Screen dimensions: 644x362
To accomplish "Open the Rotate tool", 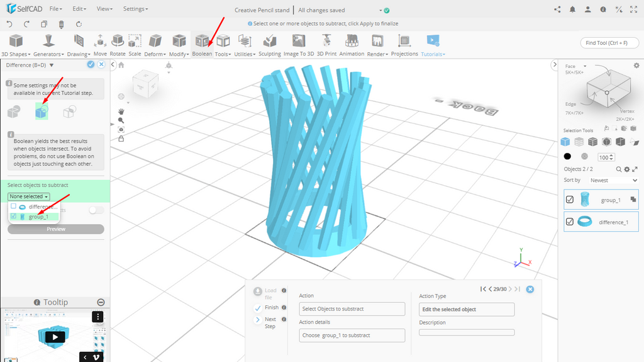I will click(118, 45).
